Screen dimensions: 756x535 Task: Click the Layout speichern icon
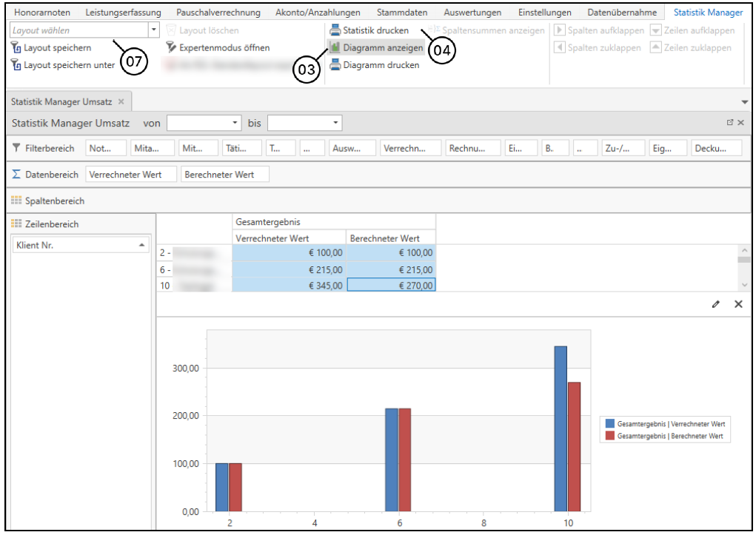(16, 48)
